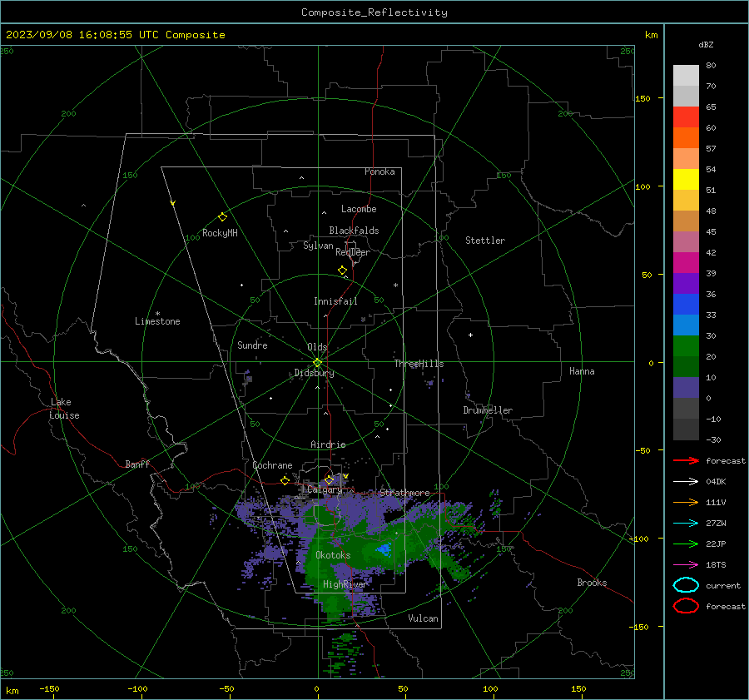Select the red swatch below 65 dBZ
Screen dimensions: 749x700
[686, 117]
